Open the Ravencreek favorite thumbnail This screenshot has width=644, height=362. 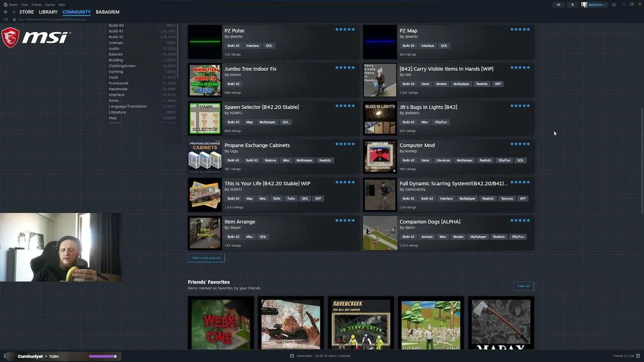coord(361,323)
